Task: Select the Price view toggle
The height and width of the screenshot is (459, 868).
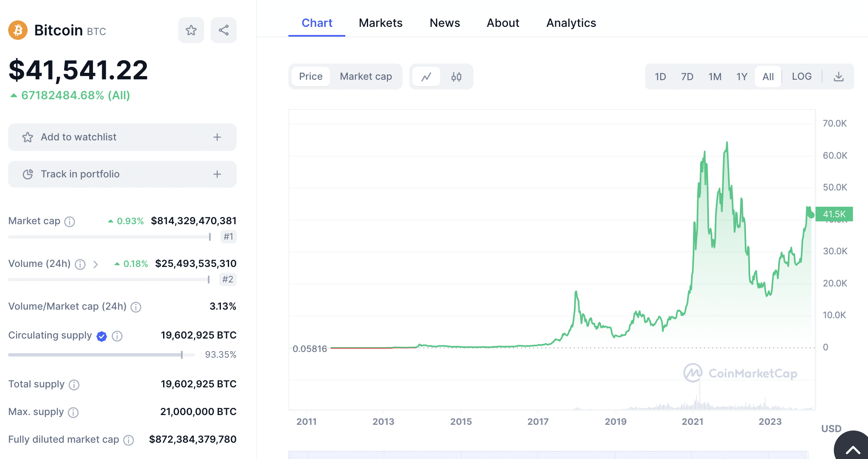Action: pos(311,76)
